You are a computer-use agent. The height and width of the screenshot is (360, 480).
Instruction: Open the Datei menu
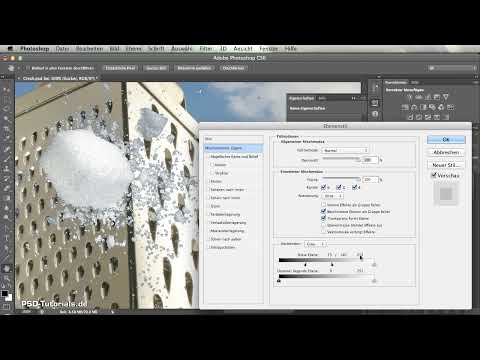pos(62,49)
